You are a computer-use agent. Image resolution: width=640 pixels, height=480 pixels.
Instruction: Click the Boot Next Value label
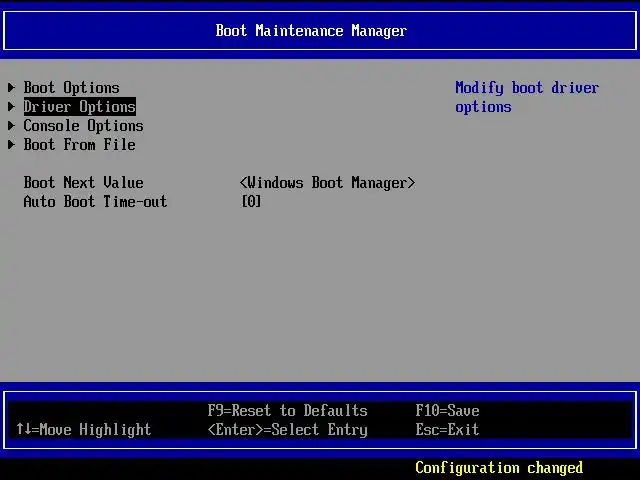pyautogui.click(x=83, y=182)
